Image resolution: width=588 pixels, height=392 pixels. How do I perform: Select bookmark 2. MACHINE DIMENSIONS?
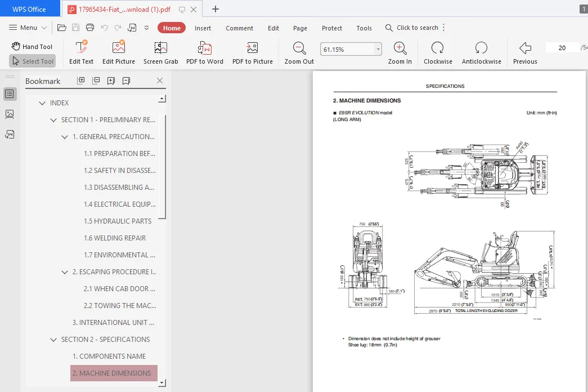click(x=114, y=373)
